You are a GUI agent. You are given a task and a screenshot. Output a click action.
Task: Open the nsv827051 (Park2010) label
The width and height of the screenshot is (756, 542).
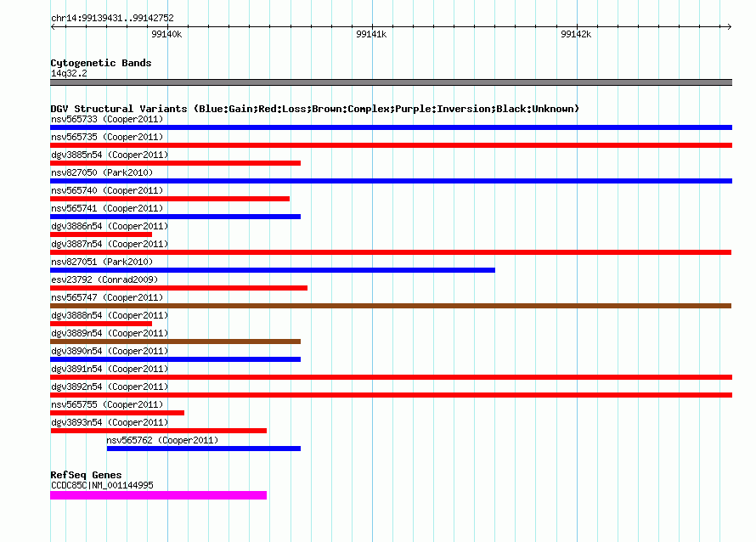(102, 262)
